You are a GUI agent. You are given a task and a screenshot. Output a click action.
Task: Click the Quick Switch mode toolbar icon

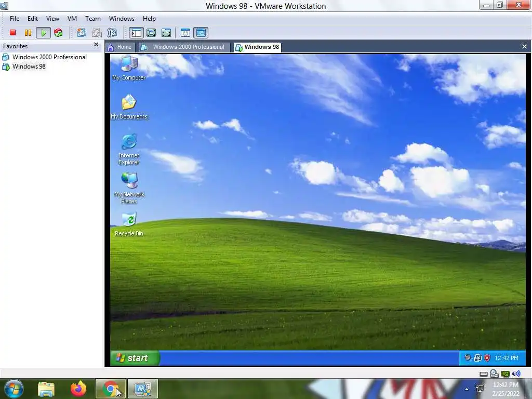pos(151,33)
